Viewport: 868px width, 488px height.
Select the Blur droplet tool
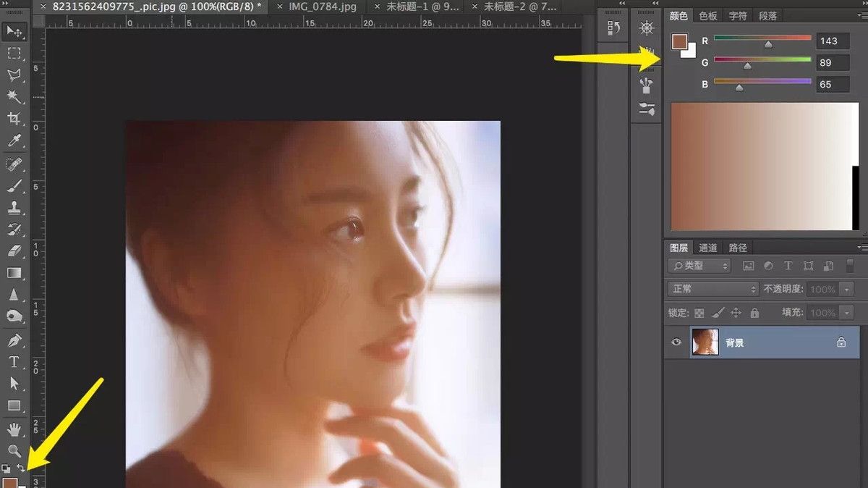tap(14, 295)
